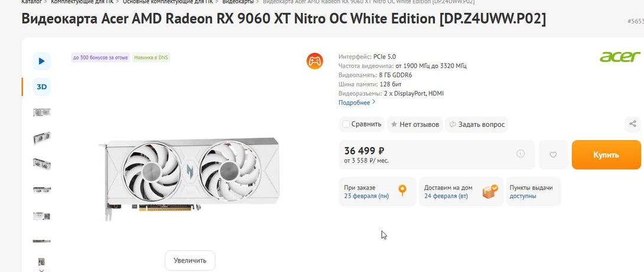
Task: Click the price info icon
Action: tap(521, 154)
